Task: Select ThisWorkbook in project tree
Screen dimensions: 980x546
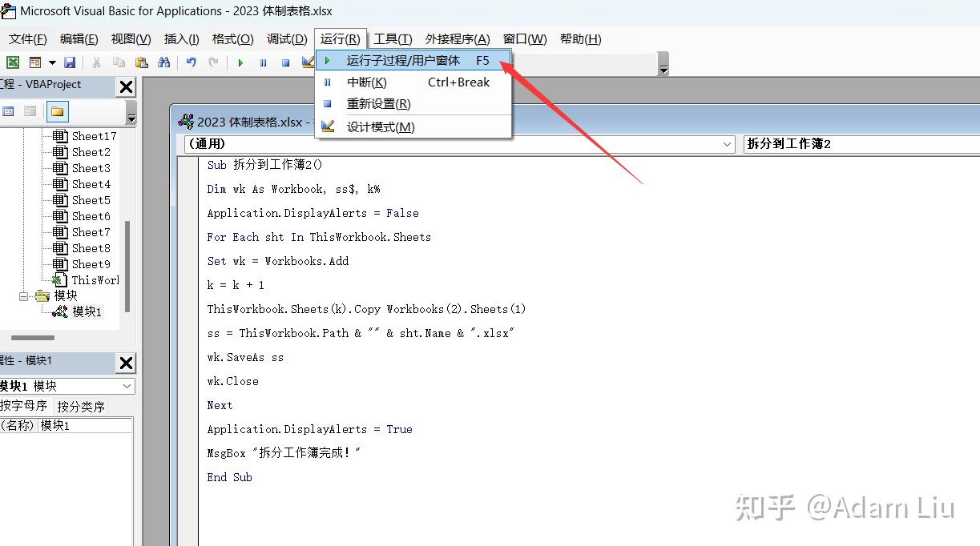Action: tap(86, 280)
